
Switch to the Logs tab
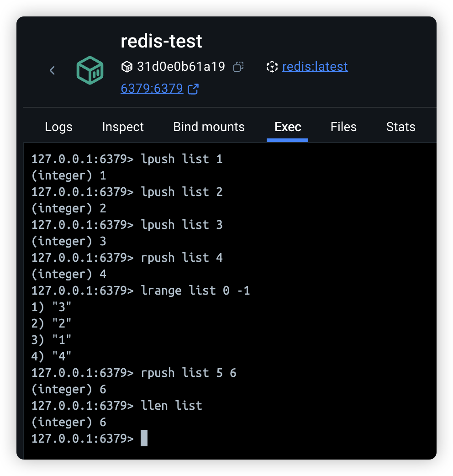pyautogui.click(x=58, y=127)
